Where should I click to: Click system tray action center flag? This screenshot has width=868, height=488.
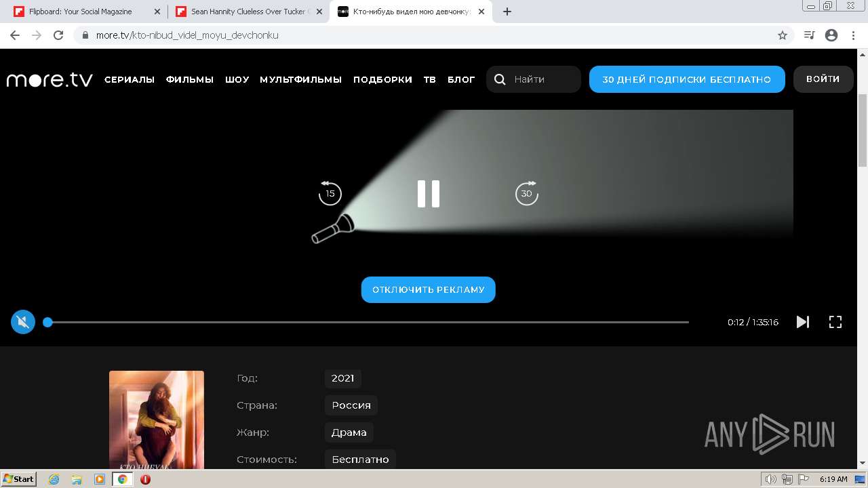click(804, 479)
